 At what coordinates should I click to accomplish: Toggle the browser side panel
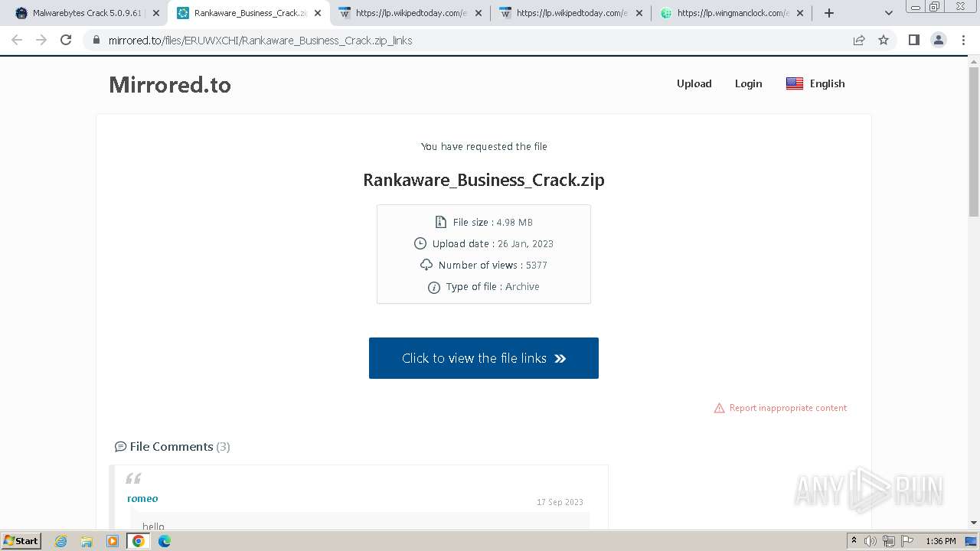[913, 40]
